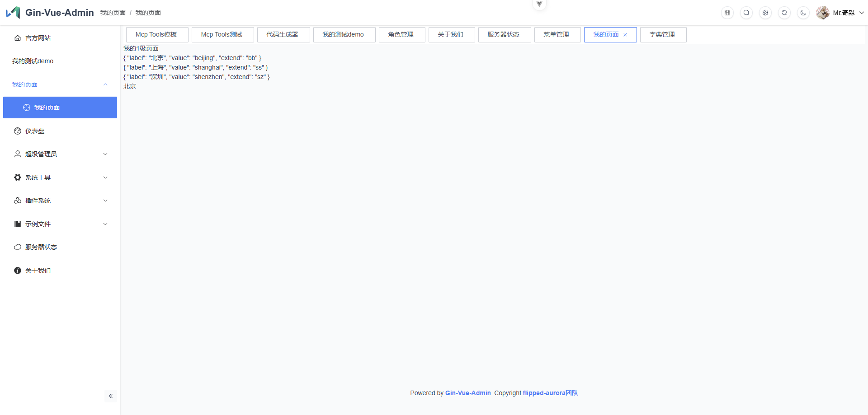Click the shanghai JSON line

[x=196, y=67]
